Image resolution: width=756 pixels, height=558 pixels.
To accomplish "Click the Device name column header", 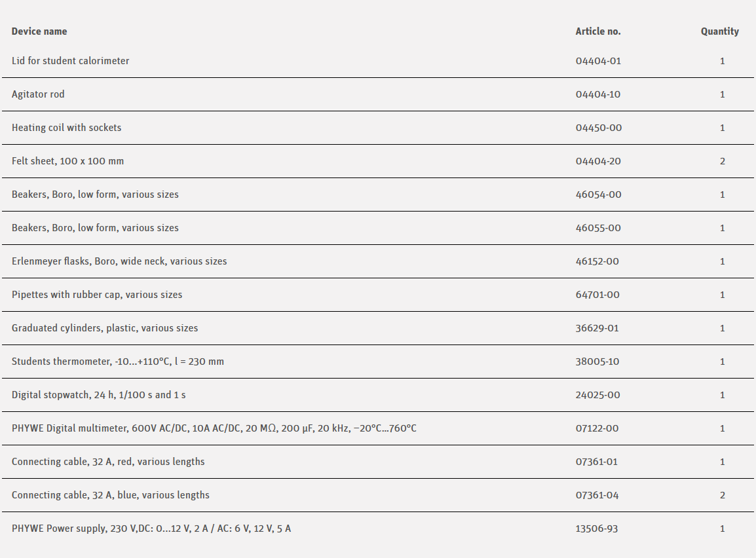I will tap(39, 31).
